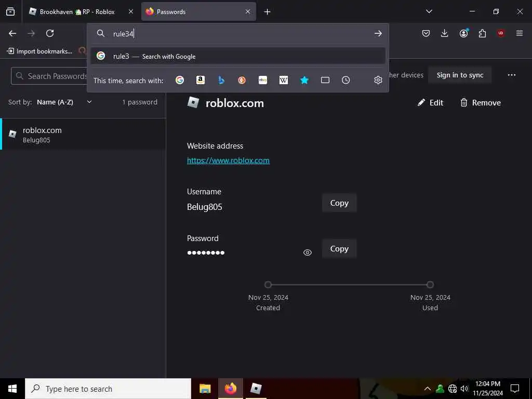532x399 pixels.
Task: Click the Used timeline marker for Nov 25, 2024
Action: coord(430,285)
